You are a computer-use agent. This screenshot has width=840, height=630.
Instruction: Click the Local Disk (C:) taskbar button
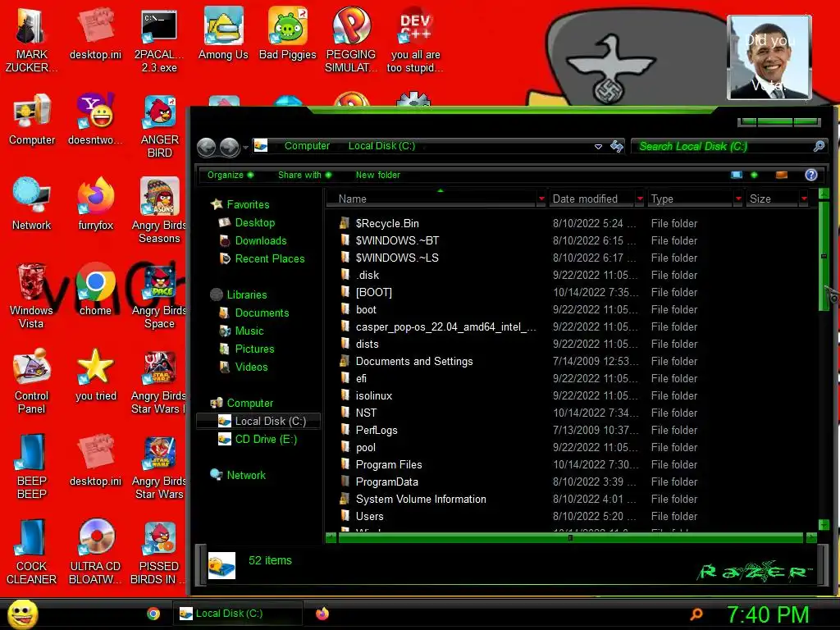[238, 614]
